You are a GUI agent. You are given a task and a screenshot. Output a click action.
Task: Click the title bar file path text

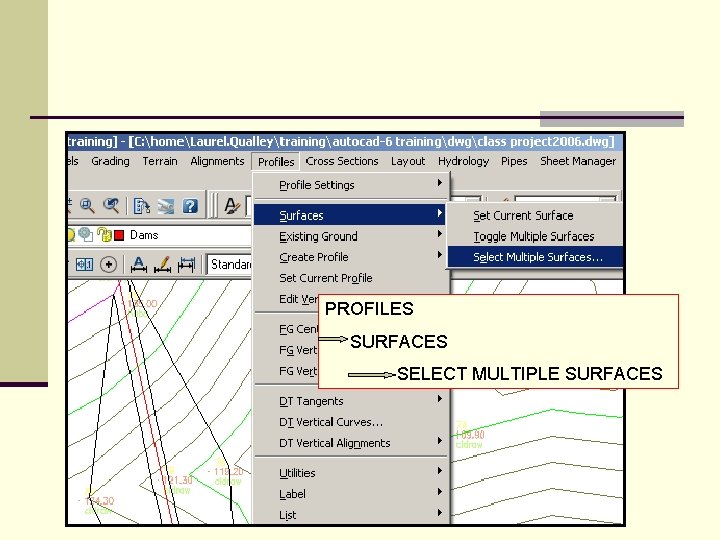coord(371,141)
